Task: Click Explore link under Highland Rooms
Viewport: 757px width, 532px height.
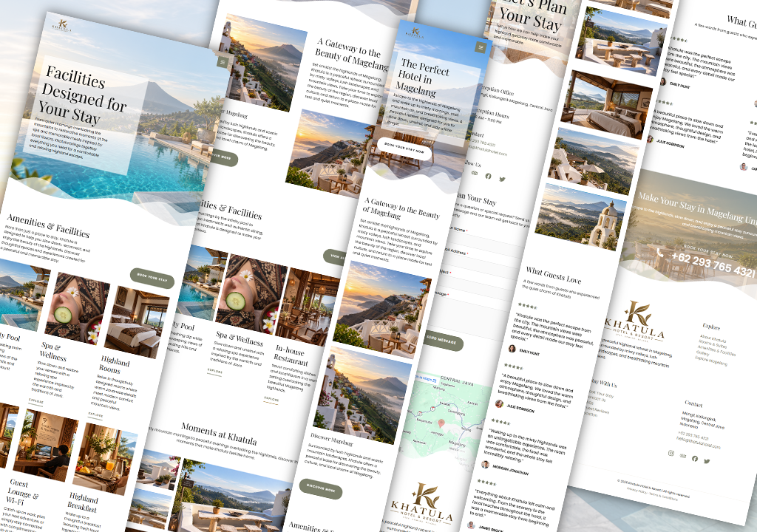Action: (x=95, y=415)
